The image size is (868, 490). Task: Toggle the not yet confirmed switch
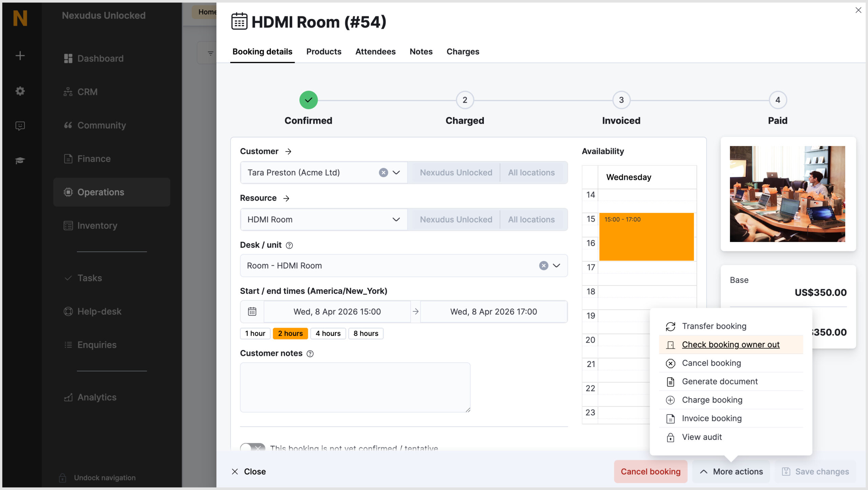click(253, 447)
